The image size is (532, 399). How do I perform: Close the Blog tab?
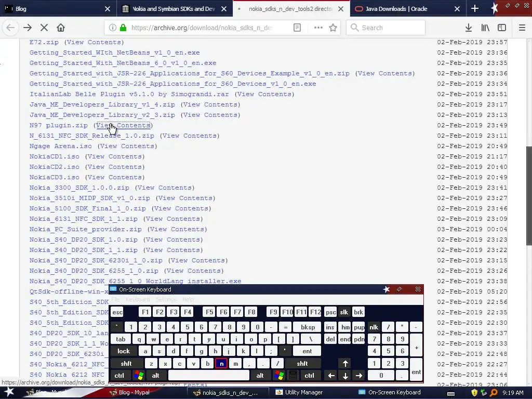(x=107, y=9)
